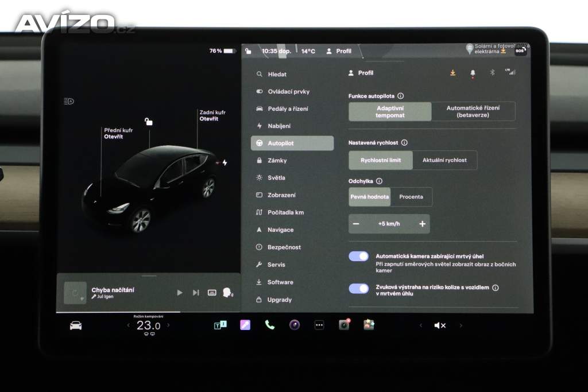Unmute the volume speaker icon
588x392 pixels.
(440, 325)
